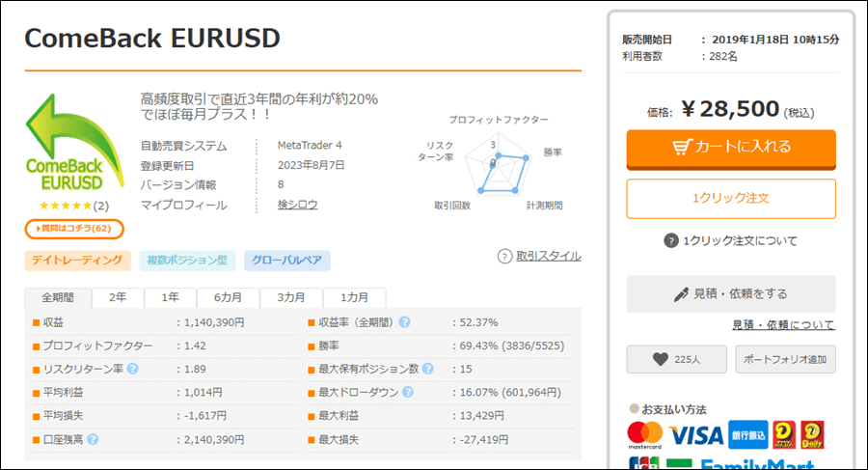
Task: Click the heart favorite button 225人
Action: pyautogui.click(x=676, y=359)
